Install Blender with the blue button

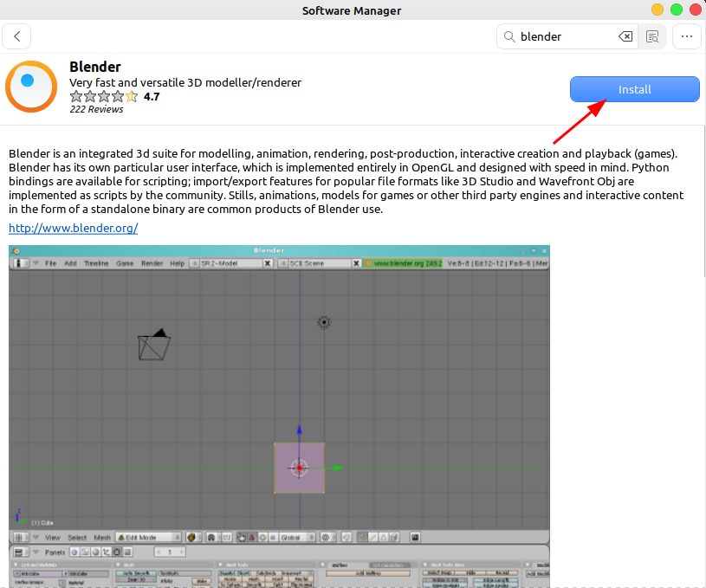coord(635,89)
